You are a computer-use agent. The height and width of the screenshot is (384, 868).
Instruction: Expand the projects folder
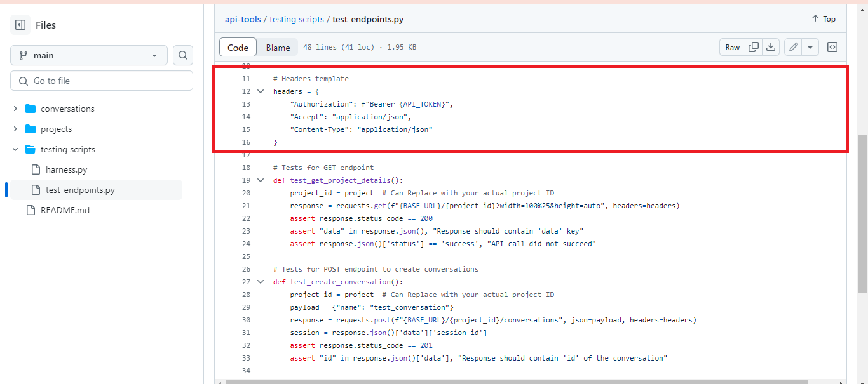click(16, 129)
